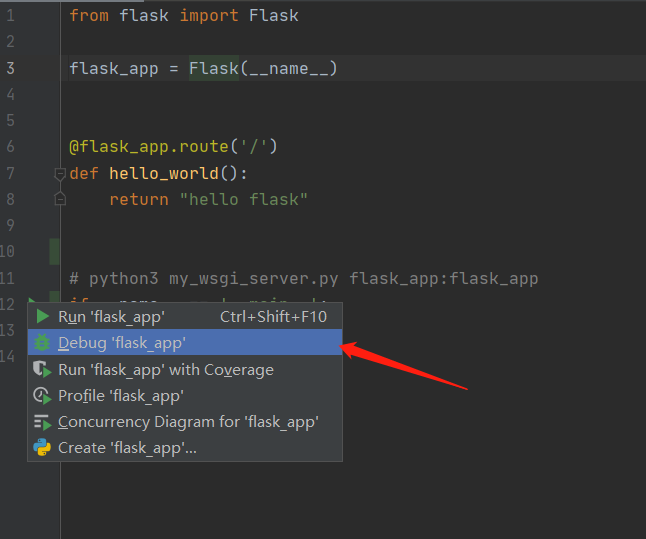Click the Python logo icon
646x539 pixels.
[x=42, y=448]
